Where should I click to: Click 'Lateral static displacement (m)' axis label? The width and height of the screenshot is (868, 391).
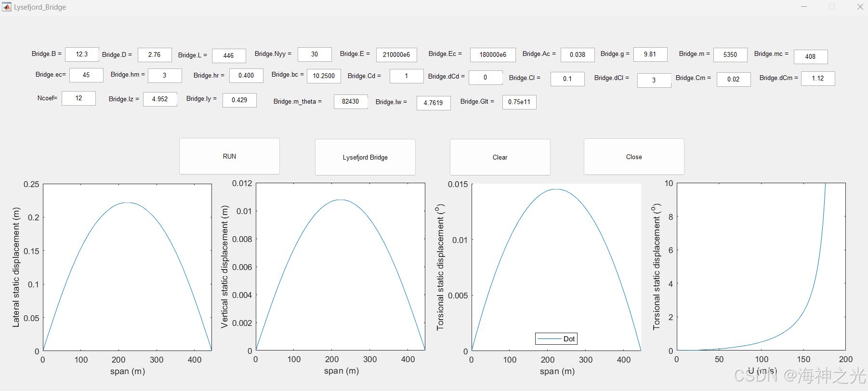click(16, 267)
